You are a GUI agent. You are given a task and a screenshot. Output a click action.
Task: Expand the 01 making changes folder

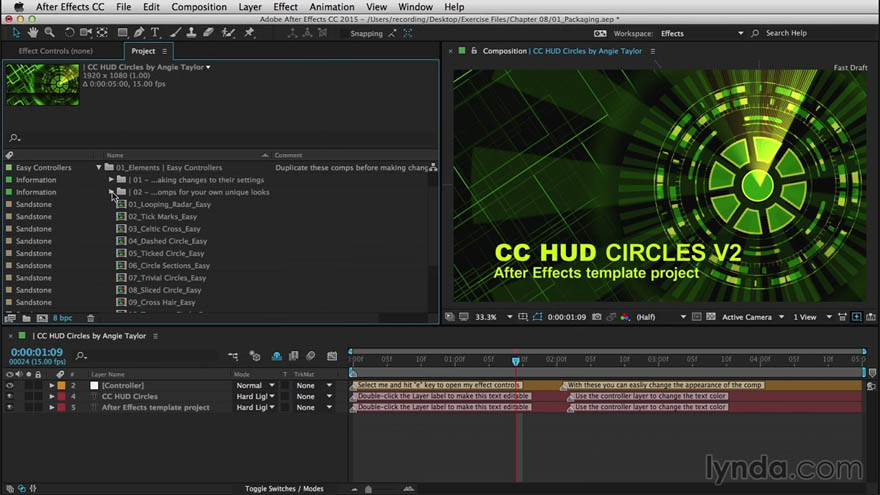coord(111,180)
